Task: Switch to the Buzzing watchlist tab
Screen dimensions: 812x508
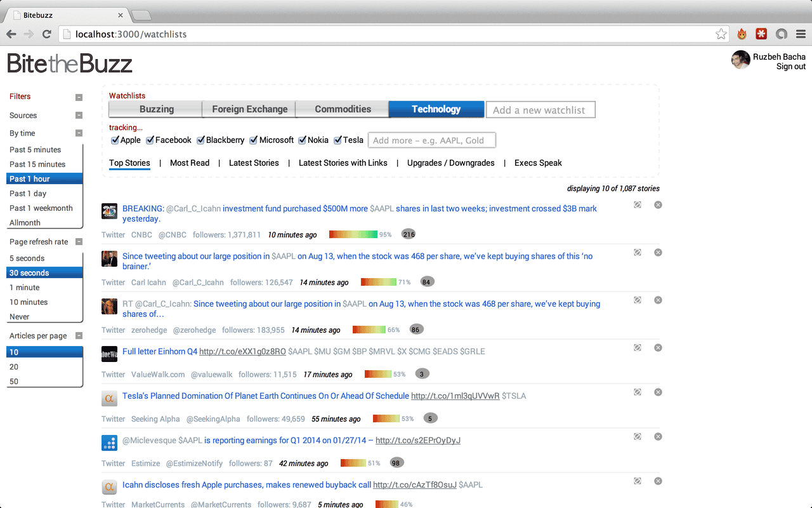Action: pos(156,109)
